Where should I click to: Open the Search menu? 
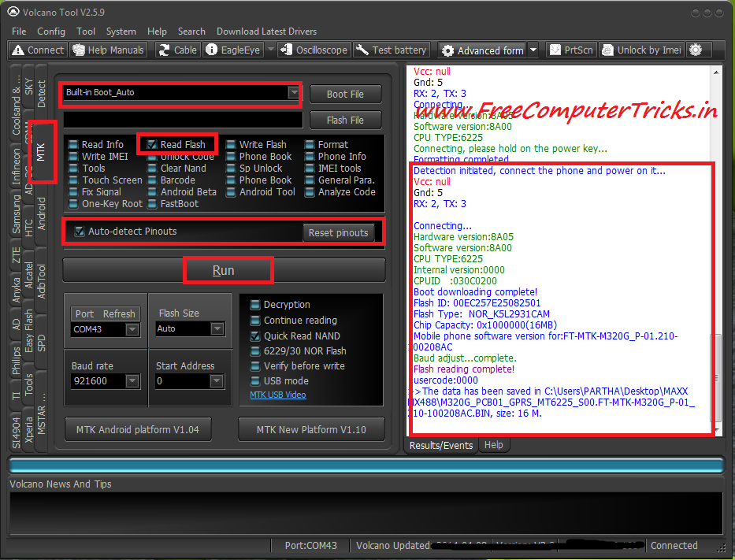191,32
